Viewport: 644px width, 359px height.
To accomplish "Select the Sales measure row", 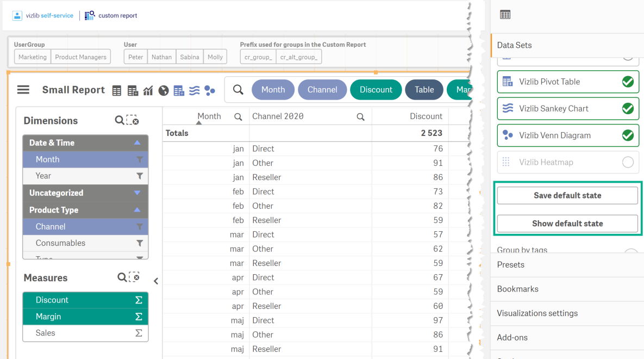I will point(85,333).
